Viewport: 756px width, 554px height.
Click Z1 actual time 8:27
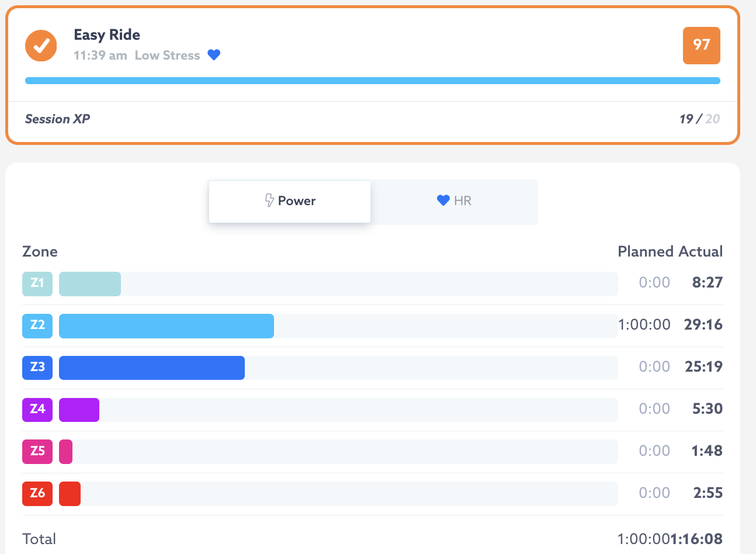(708, 283)
